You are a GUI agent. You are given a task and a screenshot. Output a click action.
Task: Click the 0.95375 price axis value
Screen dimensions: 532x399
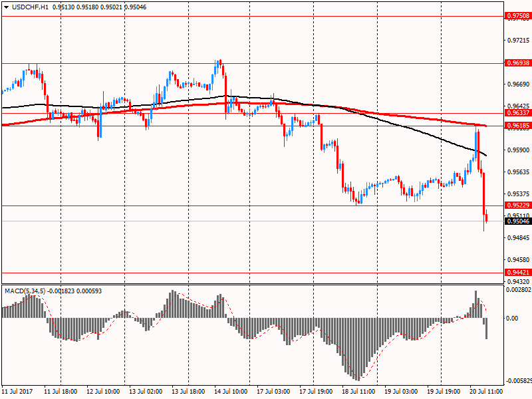[518, 194]
